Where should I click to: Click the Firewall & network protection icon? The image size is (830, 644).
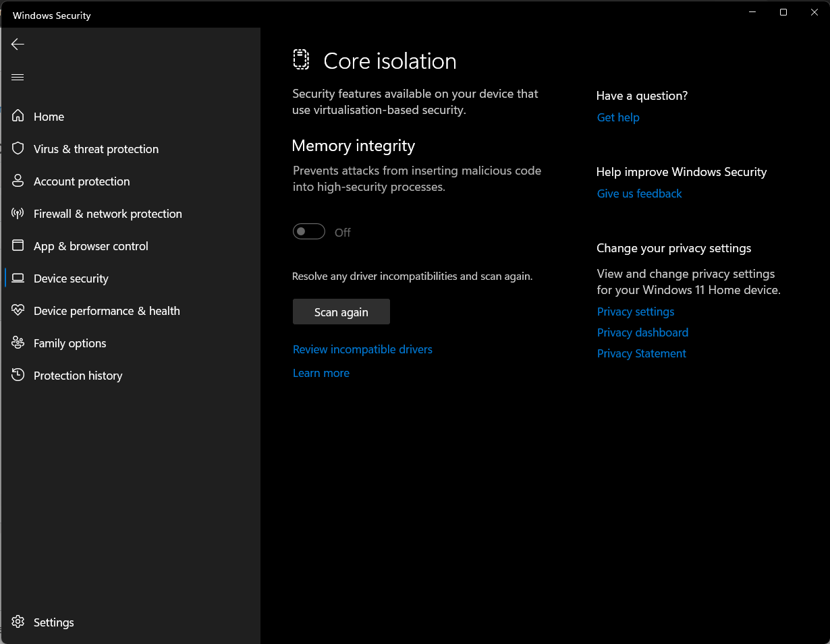point(18,213)
